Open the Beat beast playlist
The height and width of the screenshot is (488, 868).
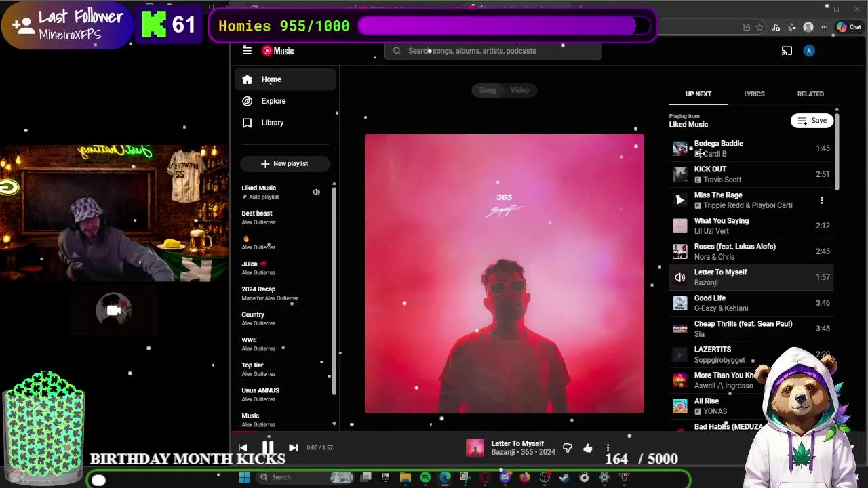(x=284, y=218)
